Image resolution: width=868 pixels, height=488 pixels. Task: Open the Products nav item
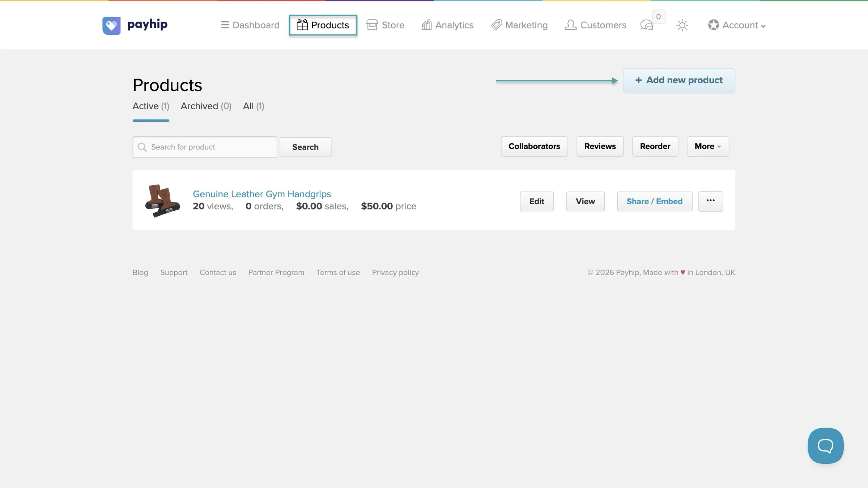tap(323, 25)
